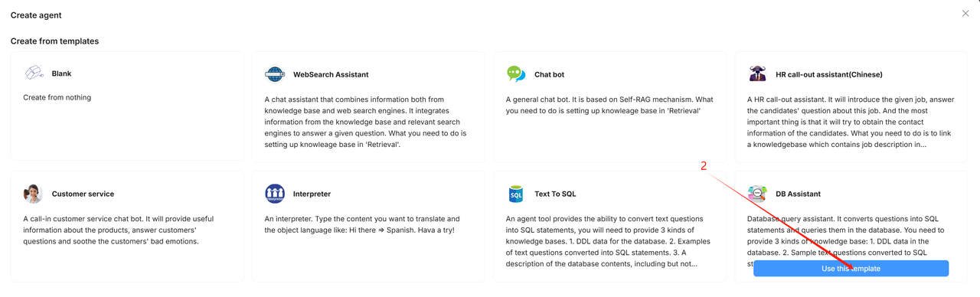Click the green Chat bot speech bubble icon
The image size is (980, 297).
(516, 74)
